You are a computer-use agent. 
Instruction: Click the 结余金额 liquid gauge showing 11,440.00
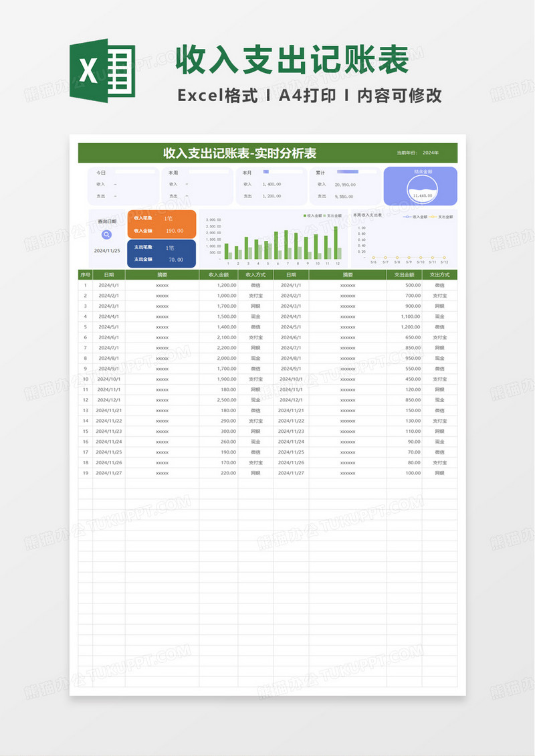pyautogui.click(x=422, y=189)
